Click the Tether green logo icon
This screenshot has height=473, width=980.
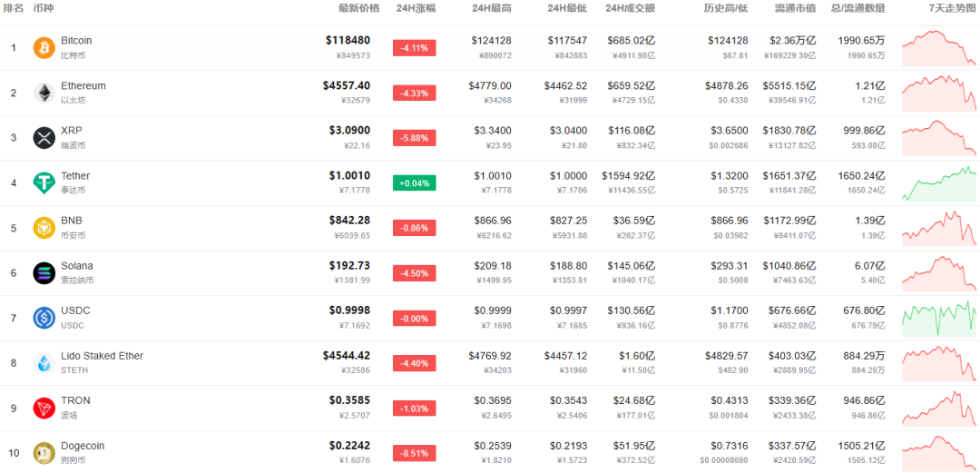(x=44, y=182)
